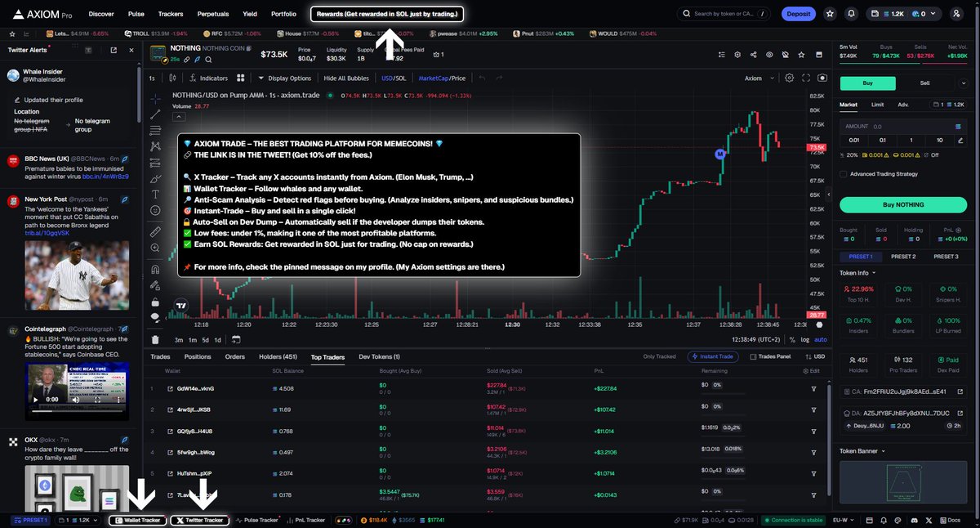980x528 pixels.
Task: Take a chart snapshot with camera icon
Action: [x=822, y=78]
